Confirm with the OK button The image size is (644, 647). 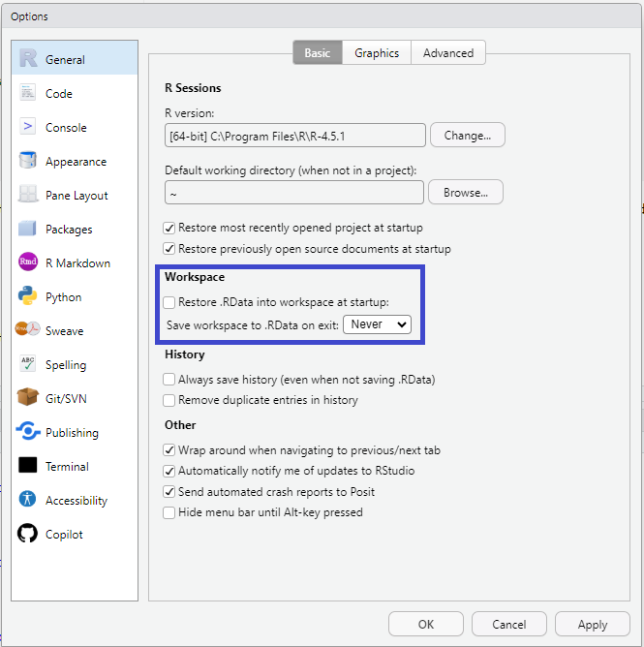(x=426, y=624)
